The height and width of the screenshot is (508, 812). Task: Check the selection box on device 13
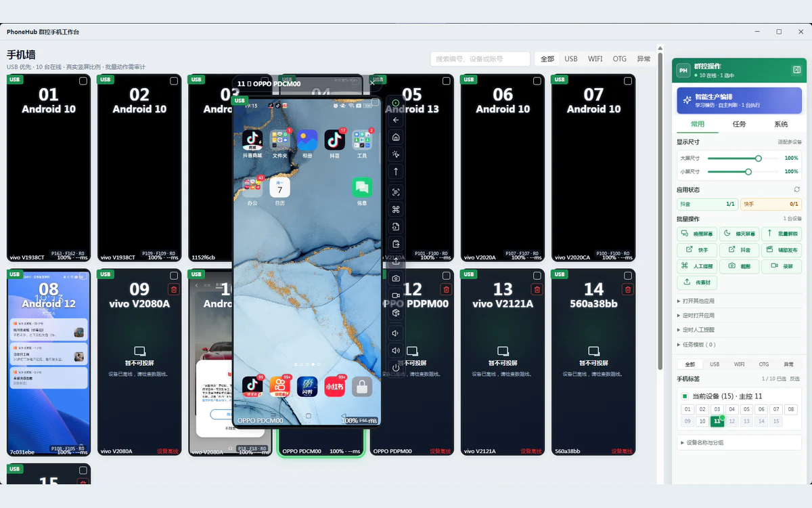[537, 276]
